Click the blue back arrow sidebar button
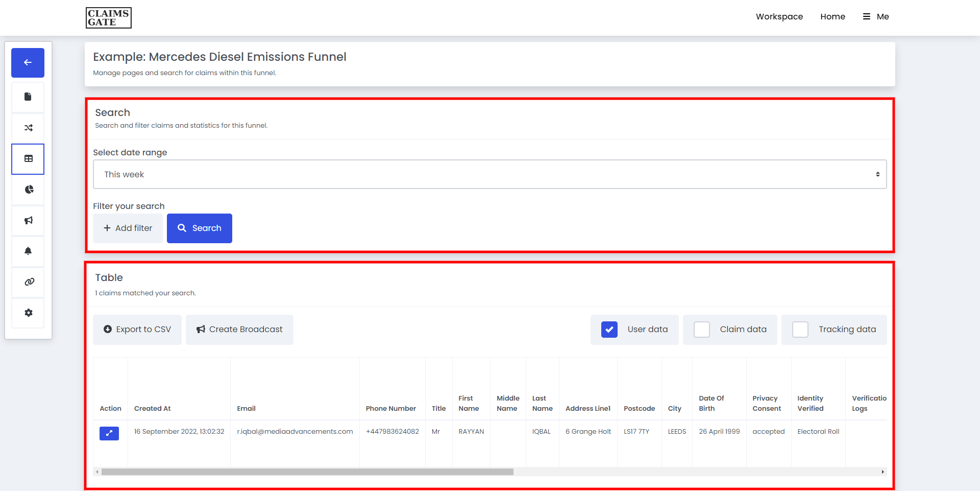The width and height of the screenshot is (980, 491). click(x=28, y=63)
